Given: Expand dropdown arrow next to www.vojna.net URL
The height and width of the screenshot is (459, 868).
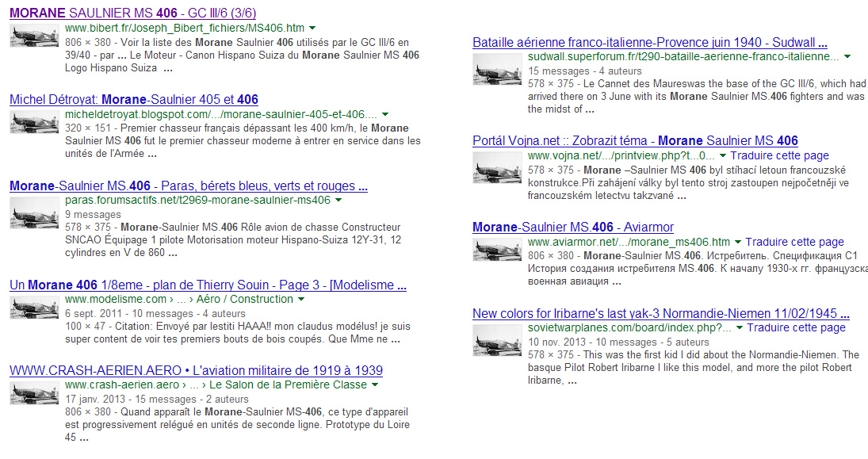Looking at the screenshot, I should [722, 155].
